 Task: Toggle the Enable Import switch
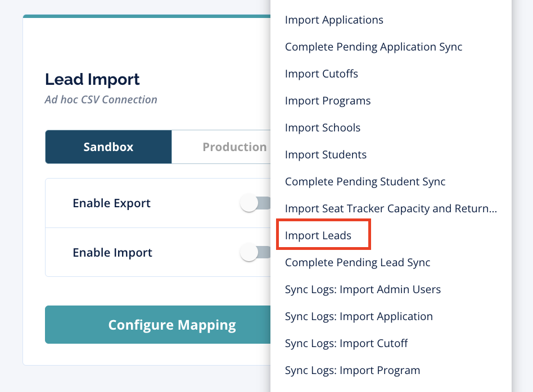click(x=255, y=252)
